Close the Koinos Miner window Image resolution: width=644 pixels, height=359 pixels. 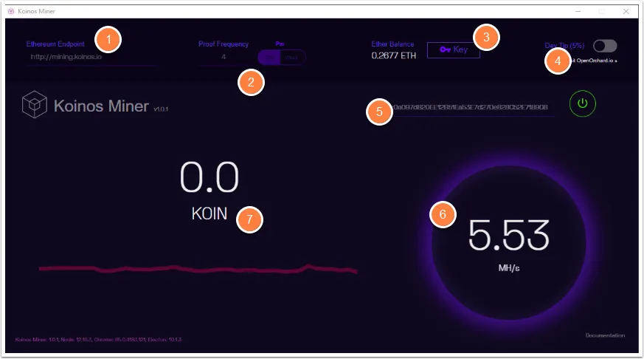(626, 12)
